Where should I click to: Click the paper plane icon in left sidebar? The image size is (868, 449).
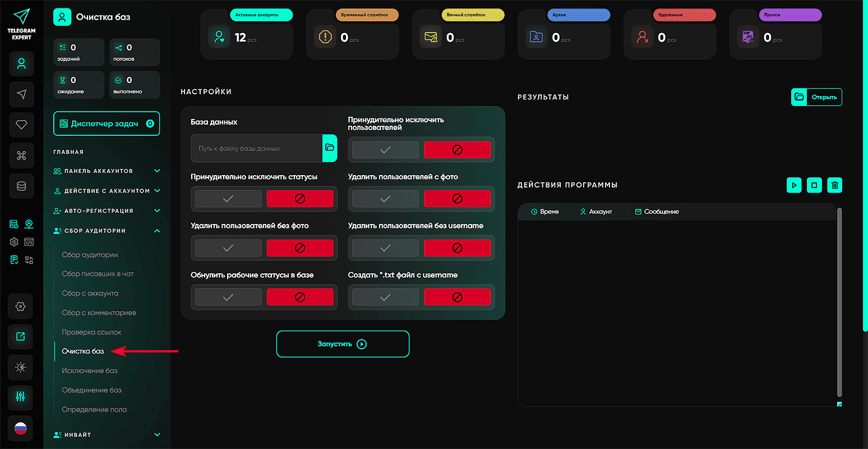[21, 94]
